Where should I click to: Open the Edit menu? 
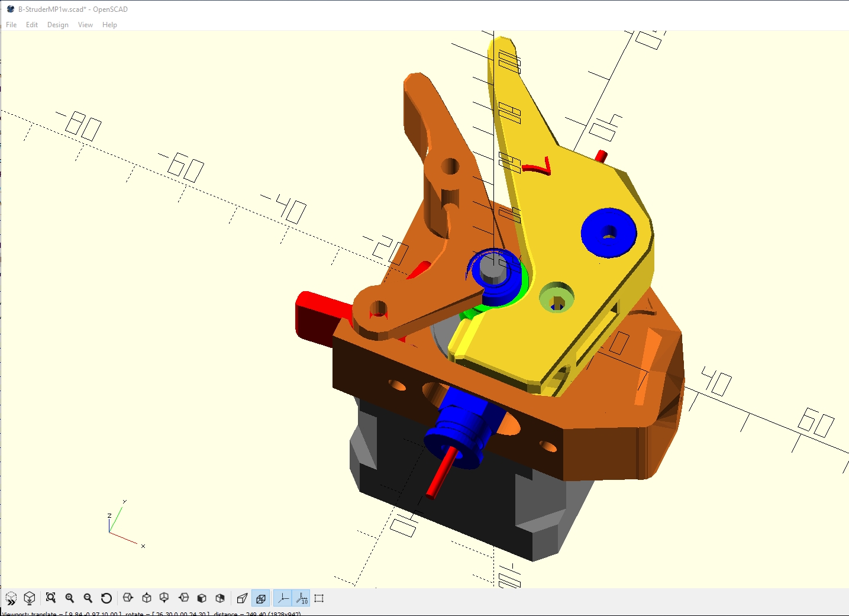coord(32,25)
